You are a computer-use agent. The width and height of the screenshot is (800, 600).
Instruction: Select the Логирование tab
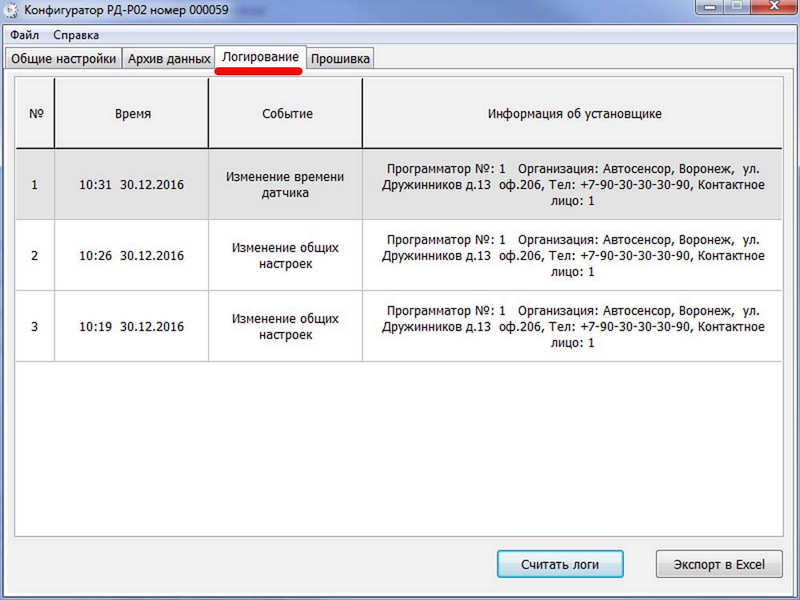[260, 57]
